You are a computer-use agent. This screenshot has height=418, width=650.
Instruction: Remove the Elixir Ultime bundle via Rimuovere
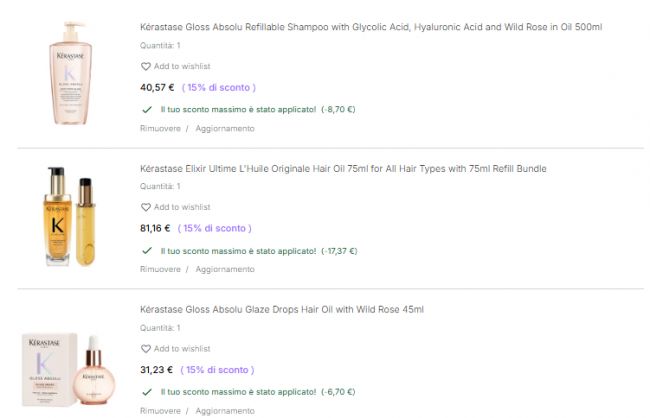tap(160, 269)
